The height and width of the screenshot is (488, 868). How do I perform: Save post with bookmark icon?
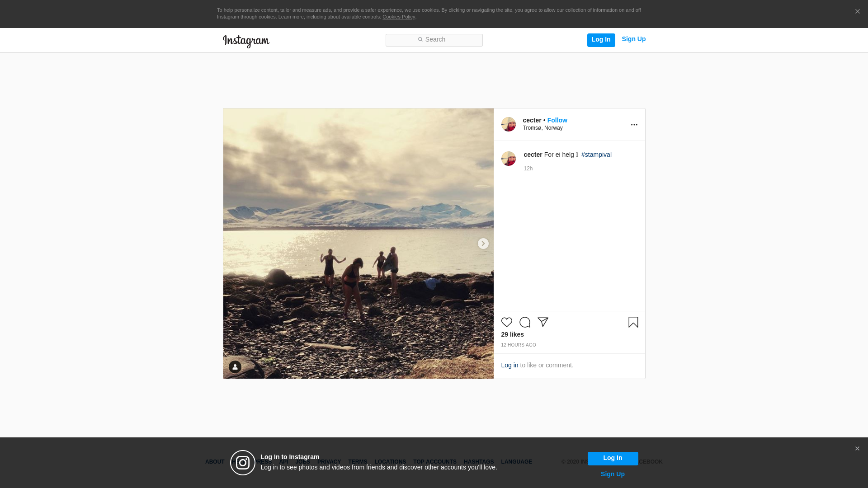tap(633, 322)
